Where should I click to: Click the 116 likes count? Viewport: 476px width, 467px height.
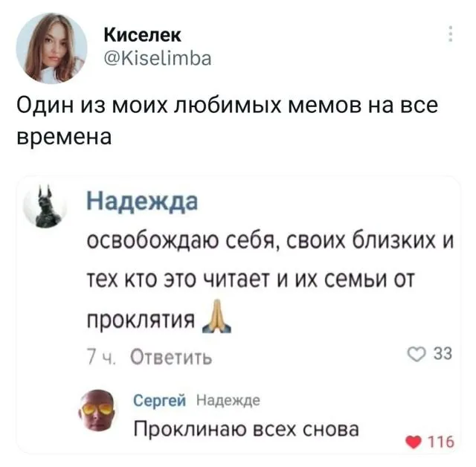coord(441,442)
